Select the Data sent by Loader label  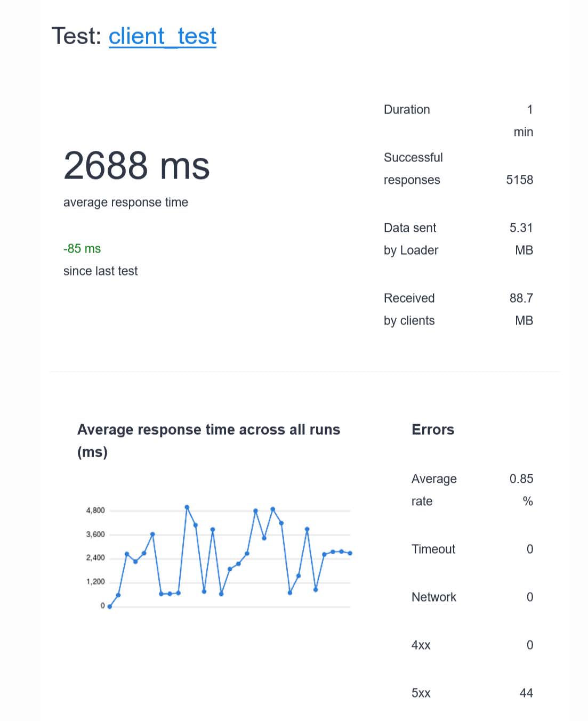pos(411,239)
